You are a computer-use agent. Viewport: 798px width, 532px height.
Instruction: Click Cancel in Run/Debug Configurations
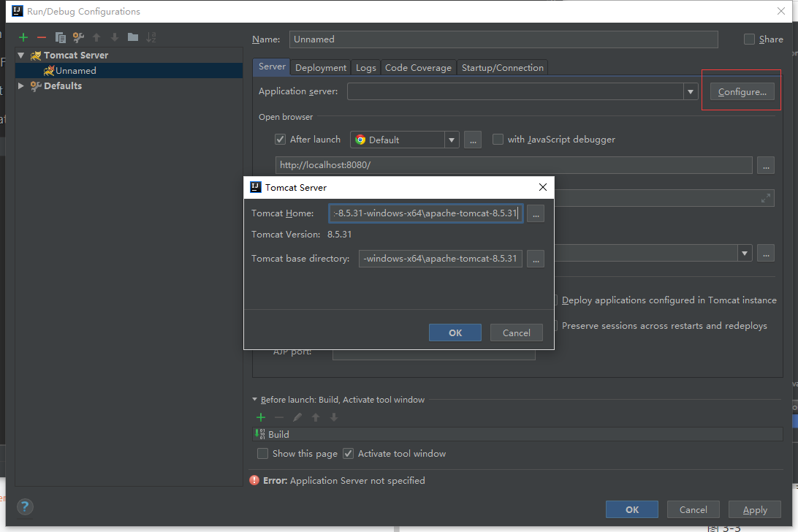693,509
